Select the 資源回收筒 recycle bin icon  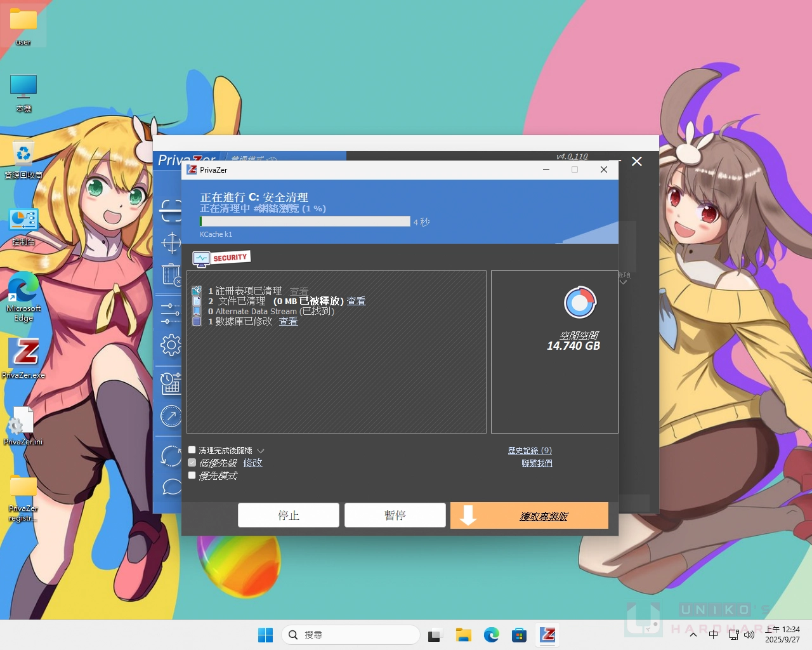point(23,159)
